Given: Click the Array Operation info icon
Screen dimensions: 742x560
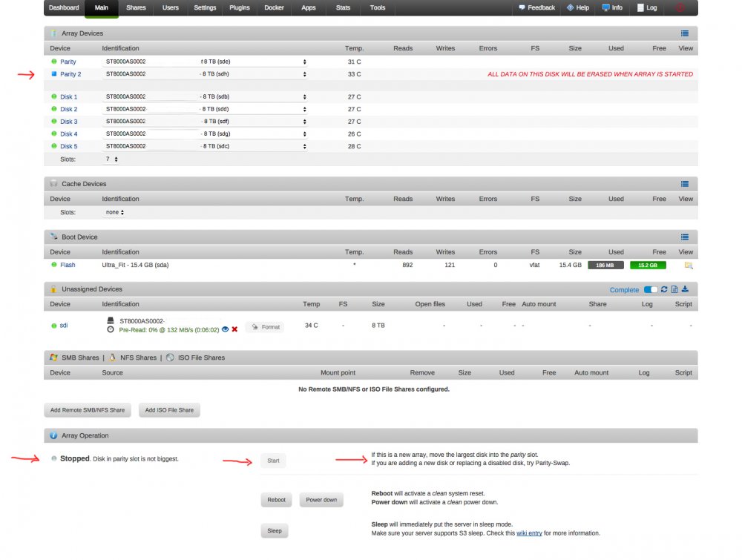Looking at the screenshot, I should point(53,435).
